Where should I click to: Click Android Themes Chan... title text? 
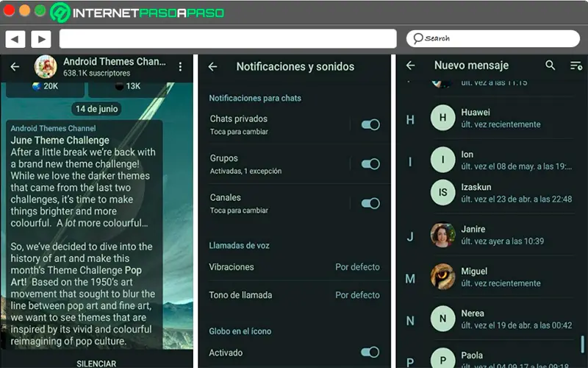coord(115,62)
